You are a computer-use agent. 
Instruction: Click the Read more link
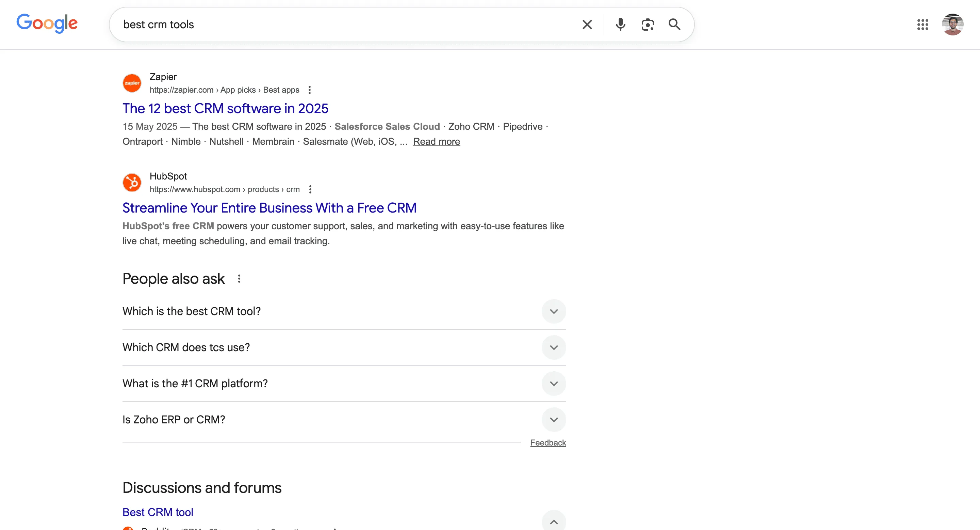click(x=436, y=141)
